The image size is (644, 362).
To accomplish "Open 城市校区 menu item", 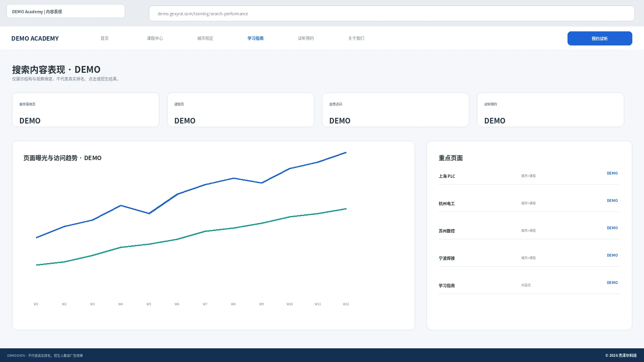I will pos(205,38).
